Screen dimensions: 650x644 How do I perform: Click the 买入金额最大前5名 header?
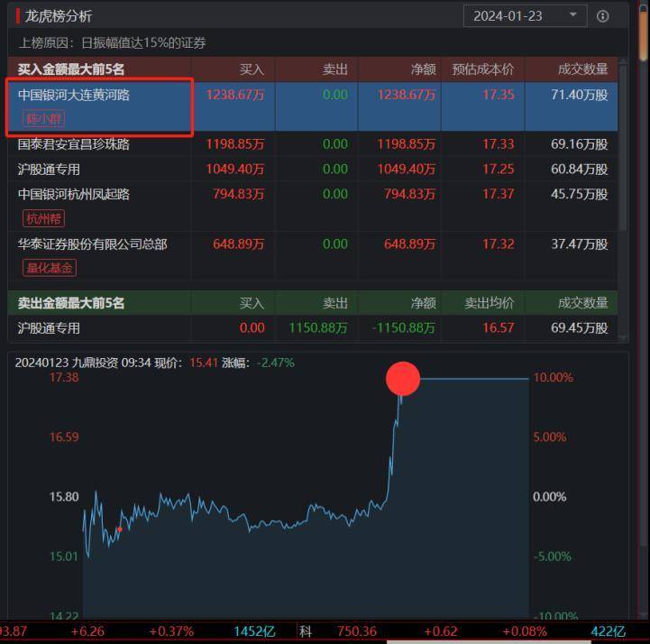click(71, 69)
